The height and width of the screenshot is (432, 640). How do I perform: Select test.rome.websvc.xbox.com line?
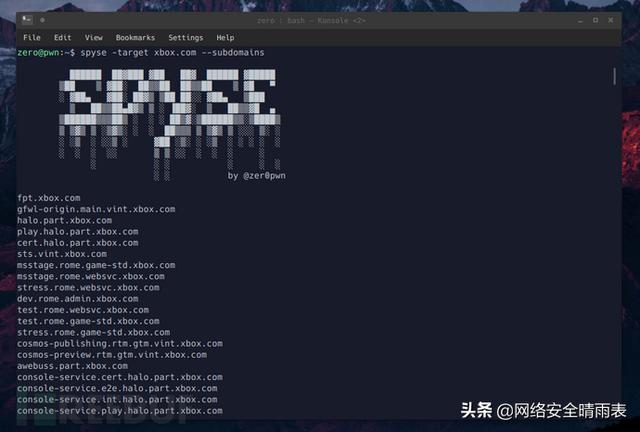[x=83, y=310]
